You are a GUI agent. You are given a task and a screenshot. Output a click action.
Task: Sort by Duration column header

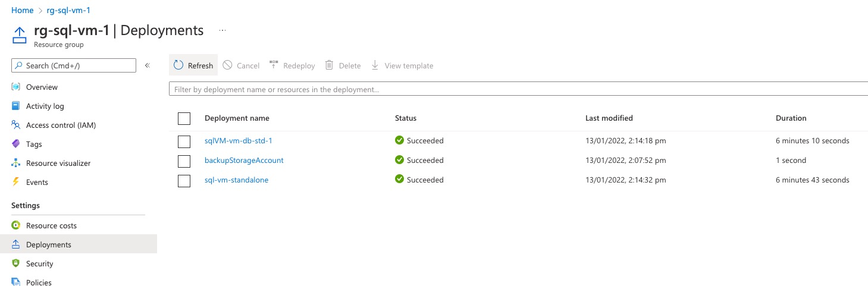pos(791,118)
